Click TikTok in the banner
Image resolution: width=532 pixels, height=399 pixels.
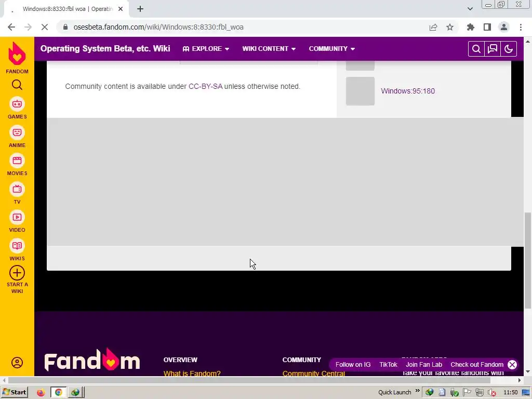388,364
